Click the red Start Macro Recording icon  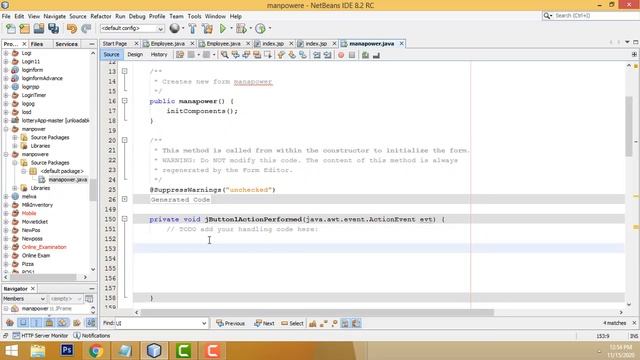[x=341, y=55]
